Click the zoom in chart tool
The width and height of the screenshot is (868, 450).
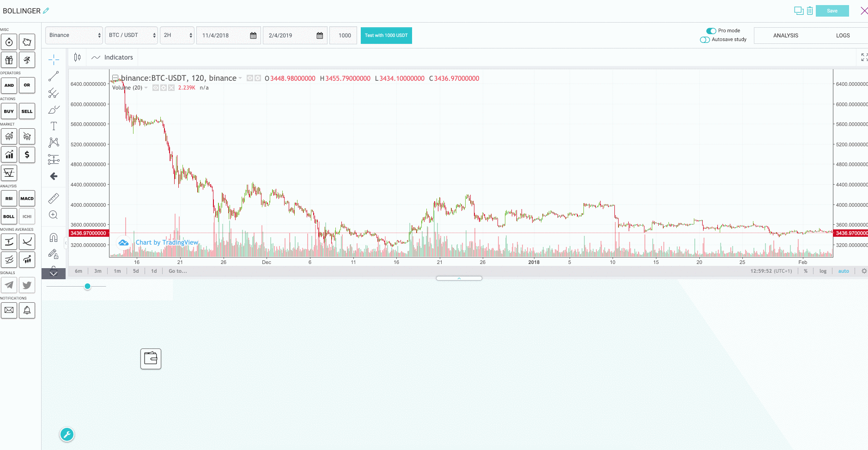54,215
